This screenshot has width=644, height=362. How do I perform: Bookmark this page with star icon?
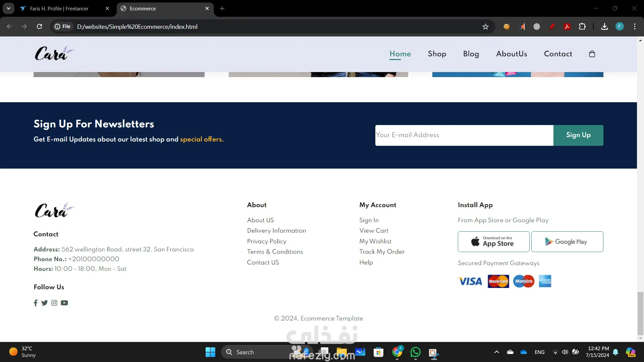[485, 26]
